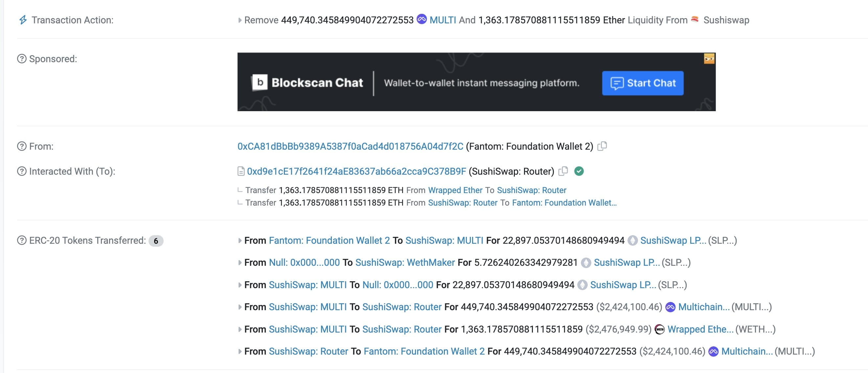Screen dimensions: 868x373
Task: Expand the WethMaker token transfer row
Action: [240, 263]
